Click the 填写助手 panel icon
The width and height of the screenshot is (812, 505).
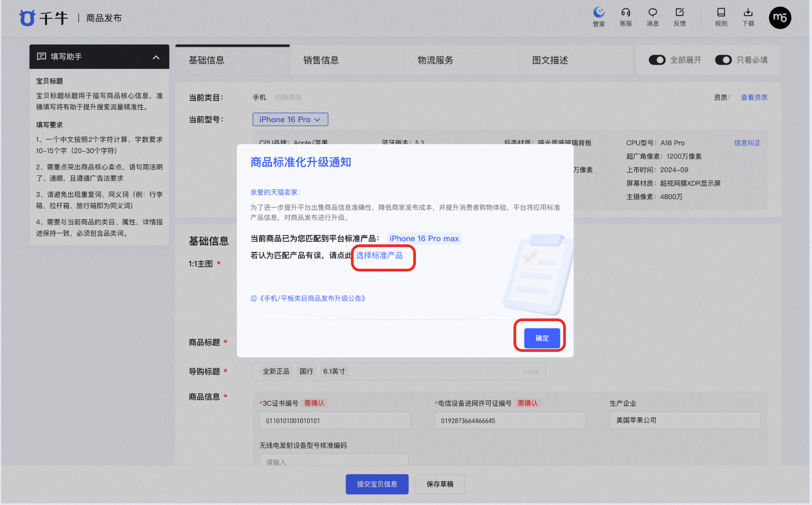point(42,56)
